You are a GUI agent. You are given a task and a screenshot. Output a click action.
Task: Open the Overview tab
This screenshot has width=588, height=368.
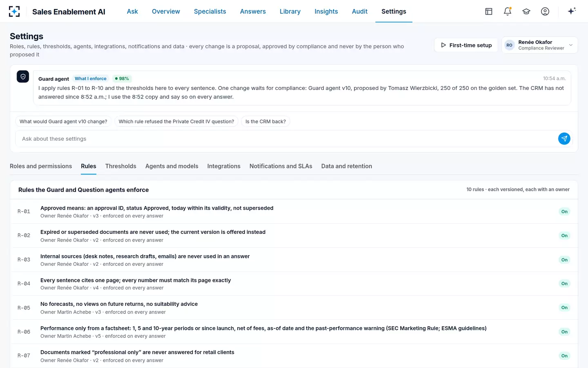click(x=166, y=11)
